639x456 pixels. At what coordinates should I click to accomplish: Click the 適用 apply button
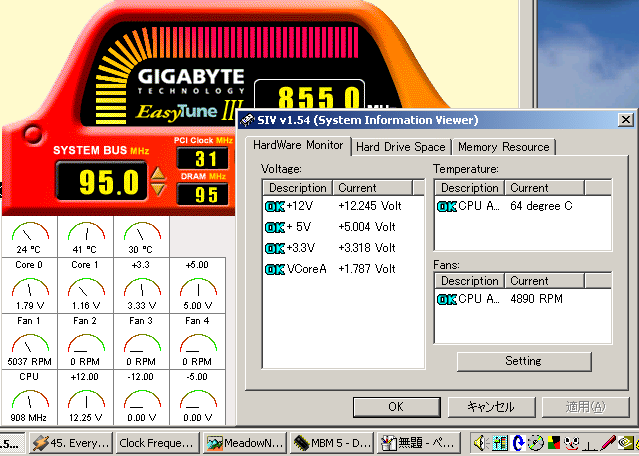pyautogui.click(x=585, y=407)
